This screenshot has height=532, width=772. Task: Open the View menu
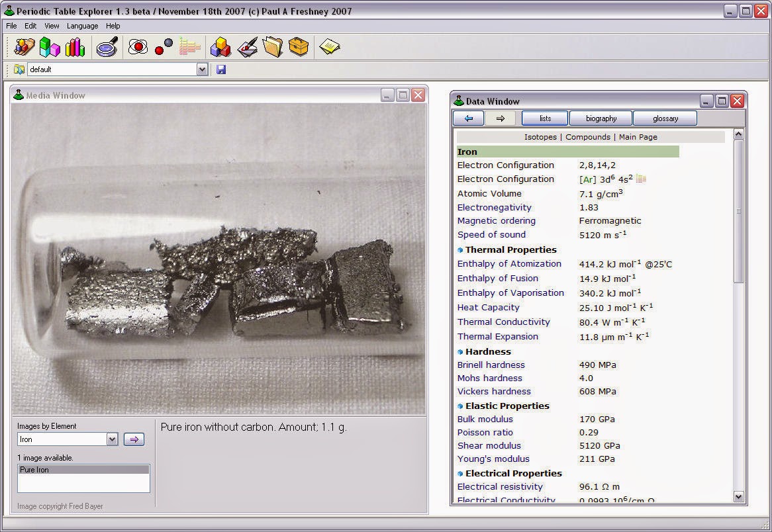click(52, 26)
